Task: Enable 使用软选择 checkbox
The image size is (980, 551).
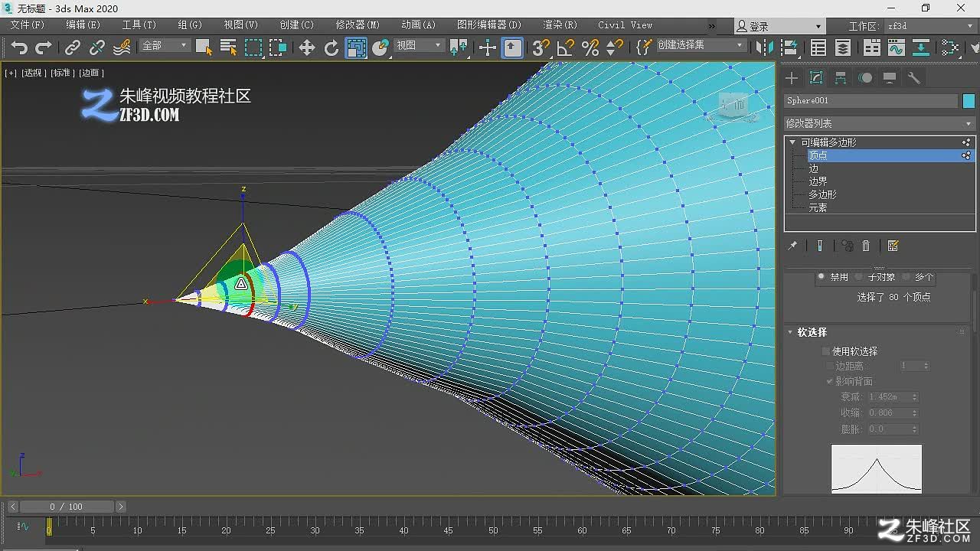Action: [826, 351]
